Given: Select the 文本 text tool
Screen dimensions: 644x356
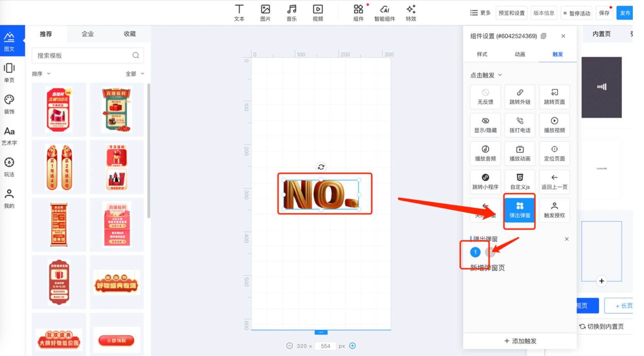Looking at the screenshot, I should [x=239, y=13].
